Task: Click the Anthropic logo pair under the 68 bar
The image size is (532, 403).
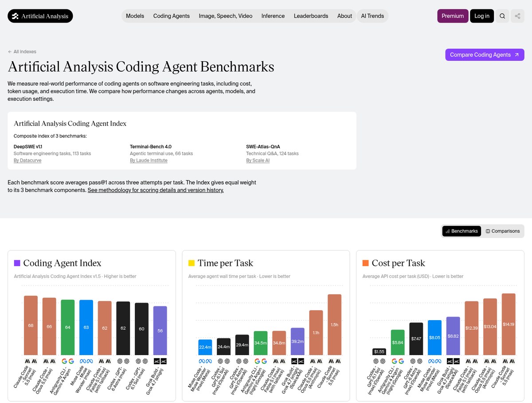Action: pos(31,361)
